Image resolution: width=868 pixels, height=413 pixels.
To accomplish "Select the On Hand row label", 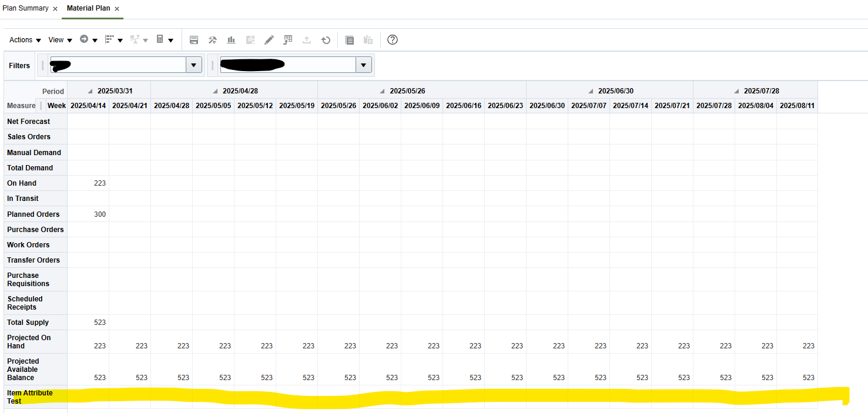I will pyautogui.click(x=22, y=183).
